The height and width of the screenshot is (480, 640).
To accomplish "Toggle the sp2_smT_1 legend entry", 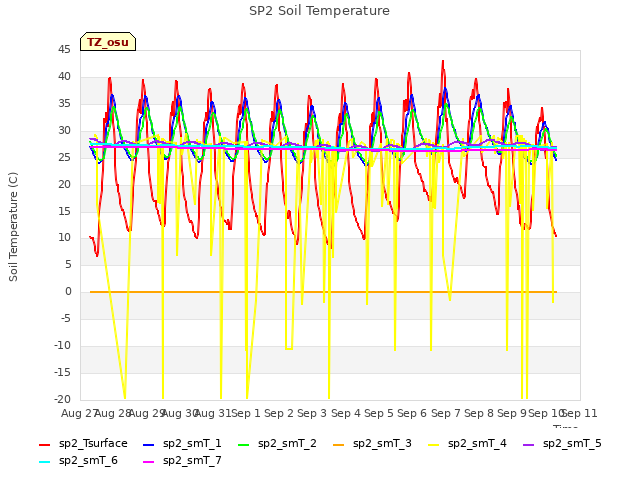I will pyautogui.click(x=182, y=444).
